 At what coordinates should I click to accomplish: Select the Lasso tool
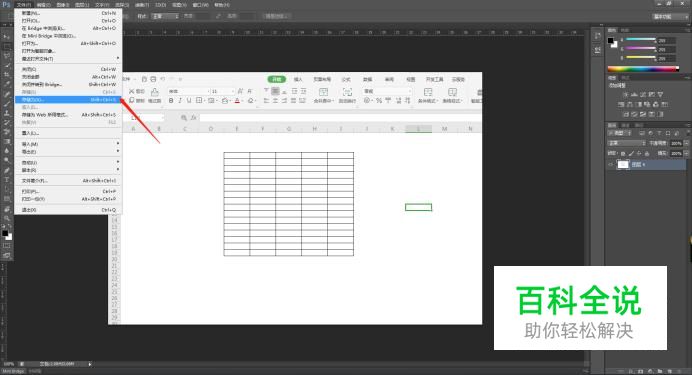click(x=6, y=56)
